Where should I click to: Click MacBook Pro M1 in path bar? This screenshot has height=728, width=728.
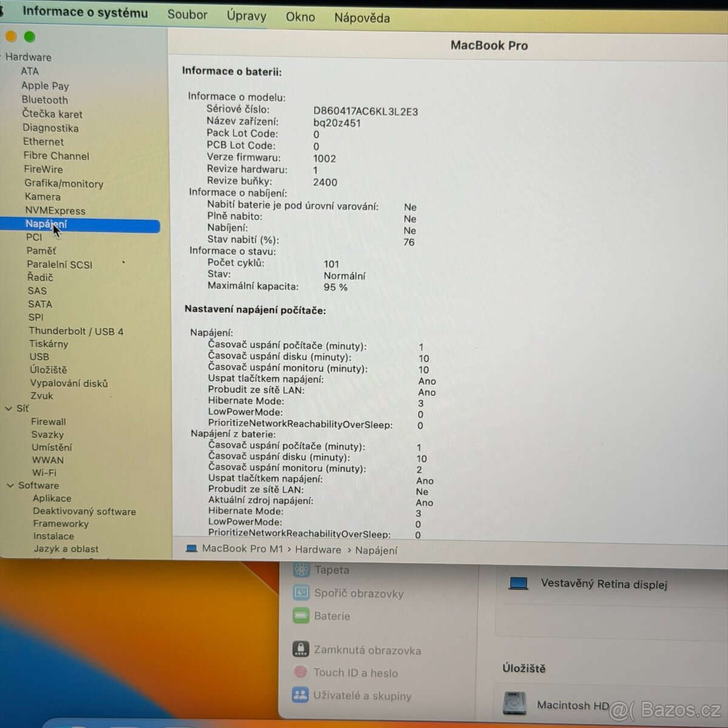[242, 548]
